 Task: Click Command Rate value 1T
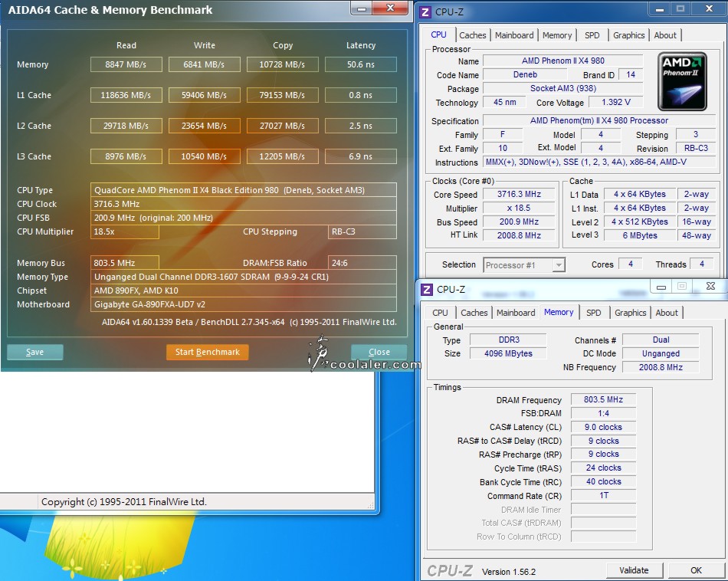(603, 496)
